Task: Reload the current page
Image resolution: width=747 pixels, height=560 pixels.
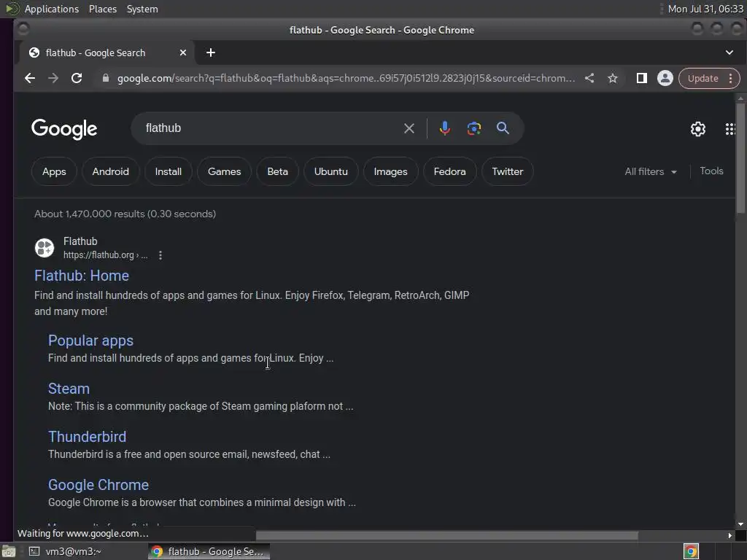Action: click(77, 78)
